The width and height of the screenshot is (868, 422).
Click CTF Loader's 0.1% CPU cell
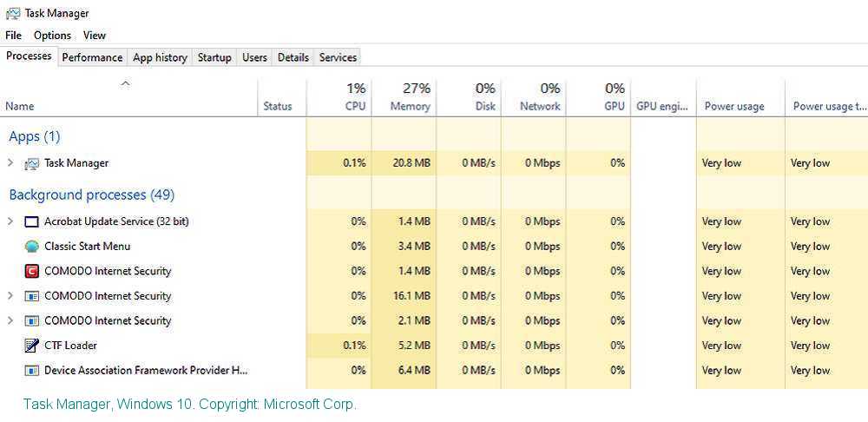coord(339,346)
